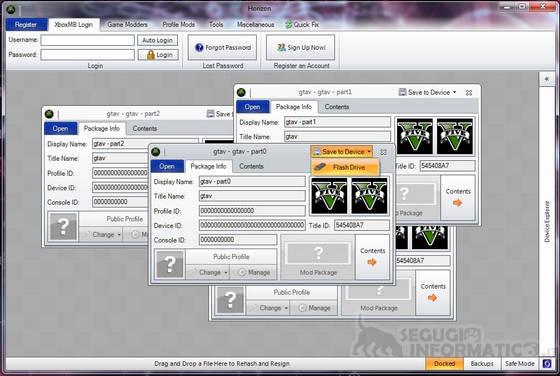This screenshot has height=376, width=560.
Task: Click the Device Explorer vertical label
Action: [547, 221]
